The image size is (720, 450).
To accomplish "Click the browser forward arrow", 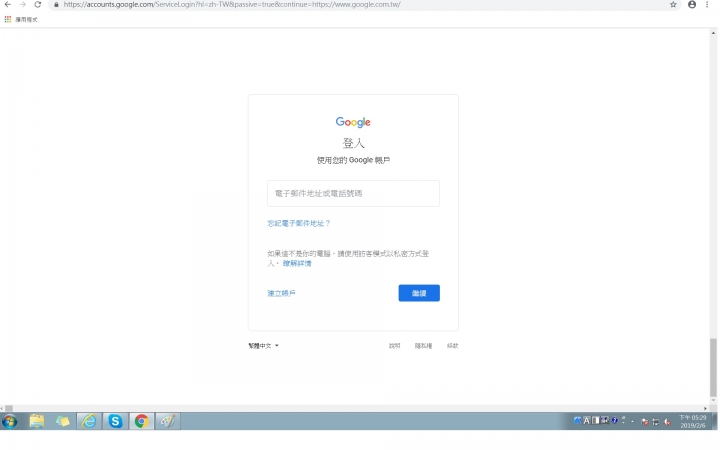I will click(22, 5).
